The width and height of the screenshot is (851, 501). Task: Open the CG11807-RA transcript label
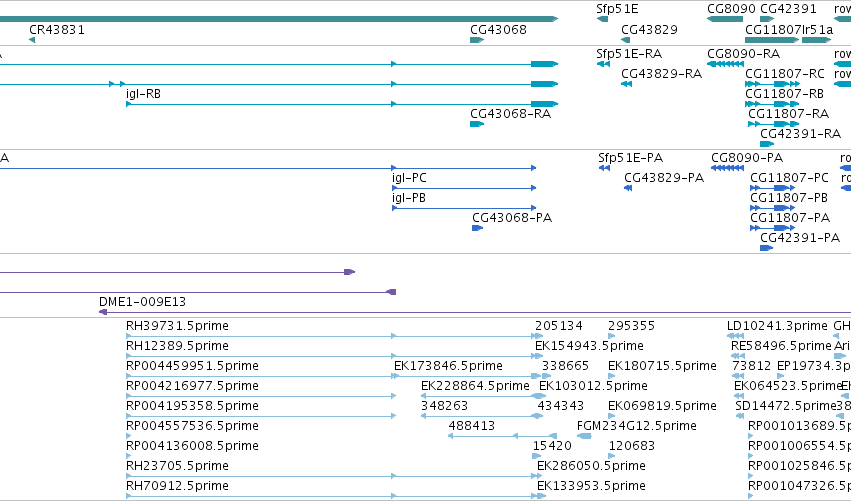(789, 114)
